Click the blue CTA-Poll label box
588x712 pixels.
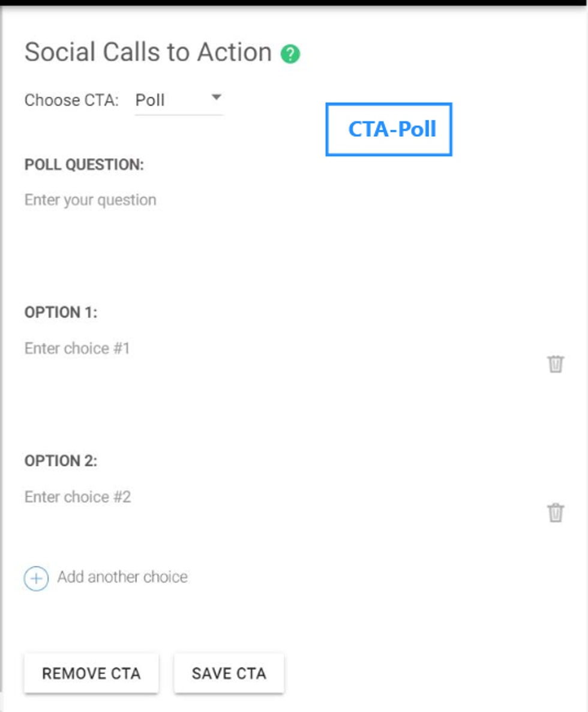389,129
